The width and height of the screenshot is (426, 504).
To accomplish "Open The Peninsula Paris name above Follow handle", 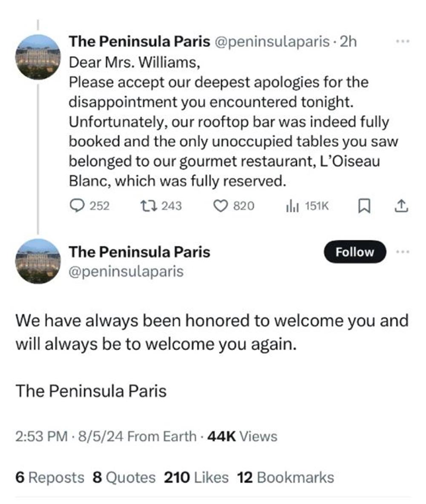I will click(139, 252).
